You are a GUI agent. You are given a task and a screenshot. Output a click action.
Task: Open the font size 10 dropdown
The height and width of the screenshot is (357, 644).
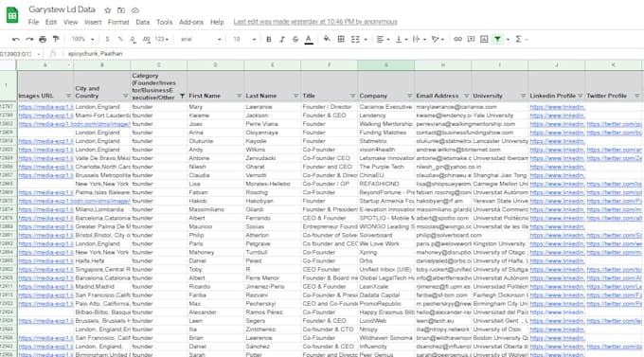point(244,39)
